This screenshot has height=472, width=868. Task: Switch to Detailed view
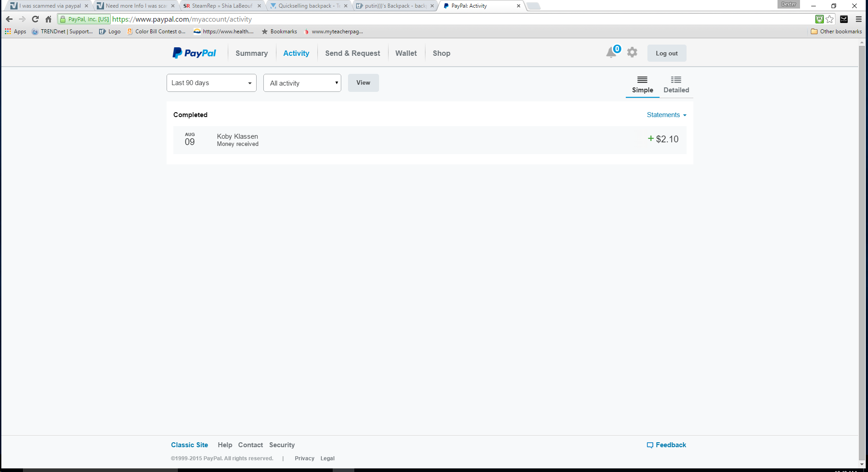click(676, 85)
